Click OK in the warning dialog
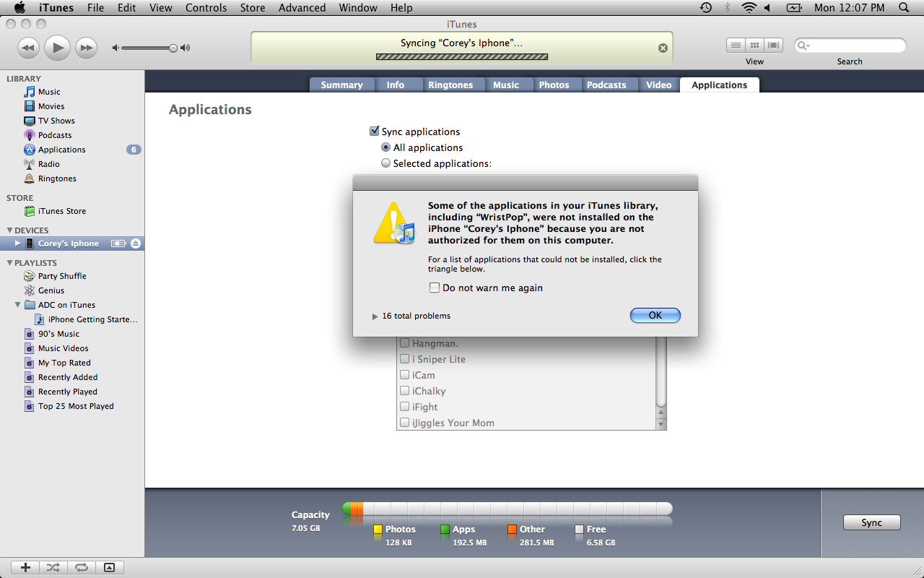Screen dimensions: 924x578 [x=655, y=315]
